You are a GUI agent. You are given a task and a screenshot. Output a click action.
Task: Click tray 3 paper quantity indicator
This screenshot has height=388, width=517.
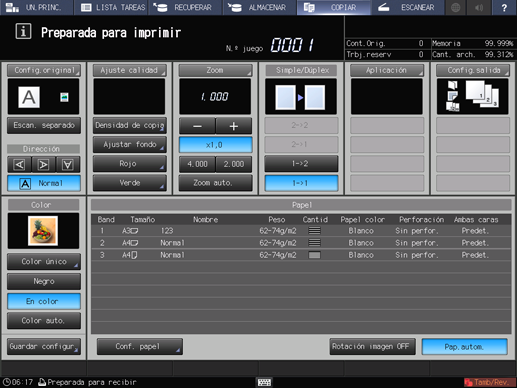tap(314, 255)
